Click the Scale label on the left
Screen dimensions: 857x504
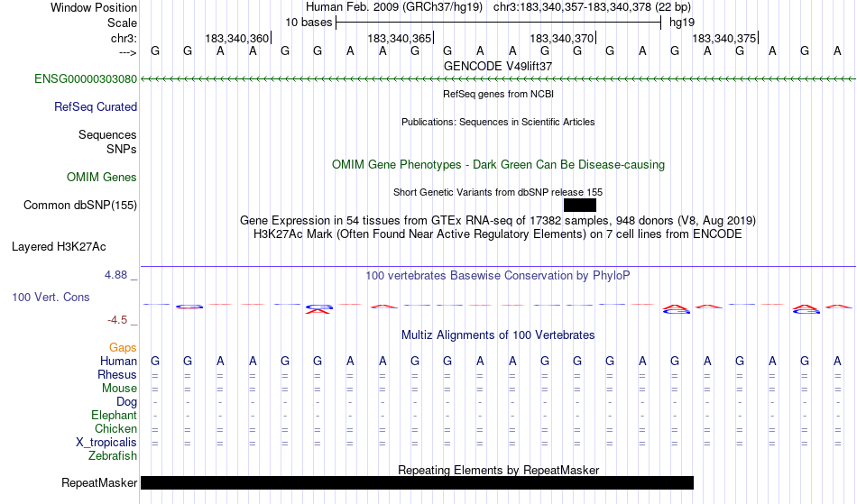pos(123,23)
